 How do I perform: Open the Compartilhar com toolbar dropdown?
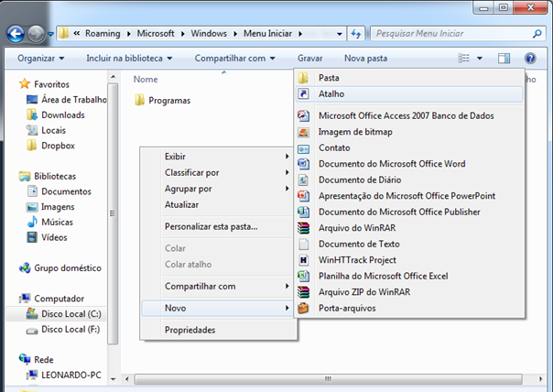pos(235,59)
